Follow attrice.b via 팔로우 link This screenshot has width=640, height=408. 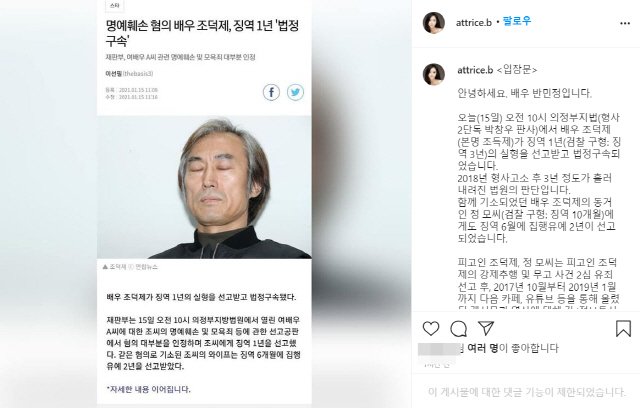517,21
